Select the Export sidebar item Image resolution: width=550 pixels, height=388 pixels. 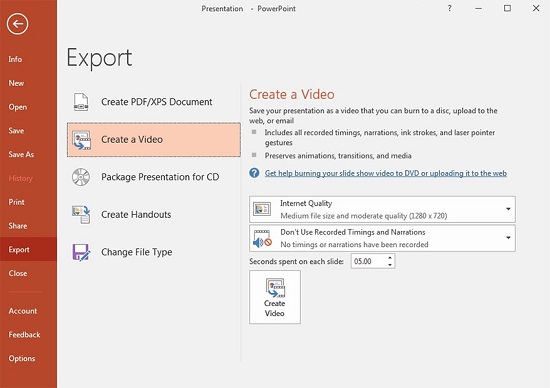(28, 249)
